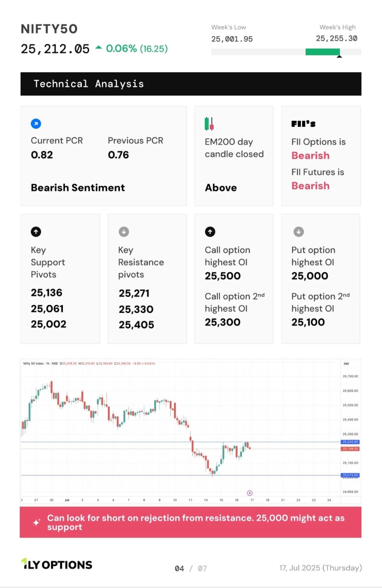This screenshot has height=588, width=382.
Task: Click the black triangle marker on range bar
Action: pos(339,57)
